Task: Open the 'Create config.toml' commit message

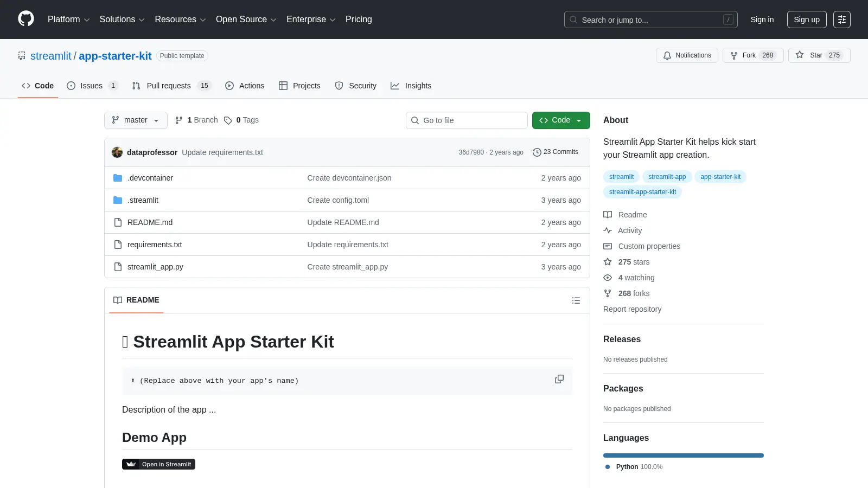Action: pyautogui.click(x=338, y=200)
